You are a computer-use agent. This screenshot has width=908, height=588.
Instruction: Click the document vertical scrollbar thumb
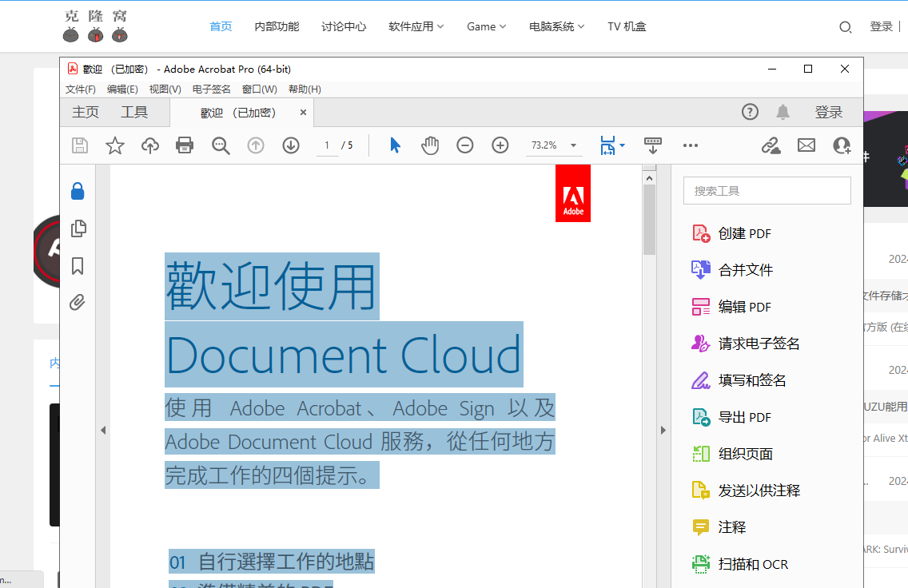click(649, 220)
